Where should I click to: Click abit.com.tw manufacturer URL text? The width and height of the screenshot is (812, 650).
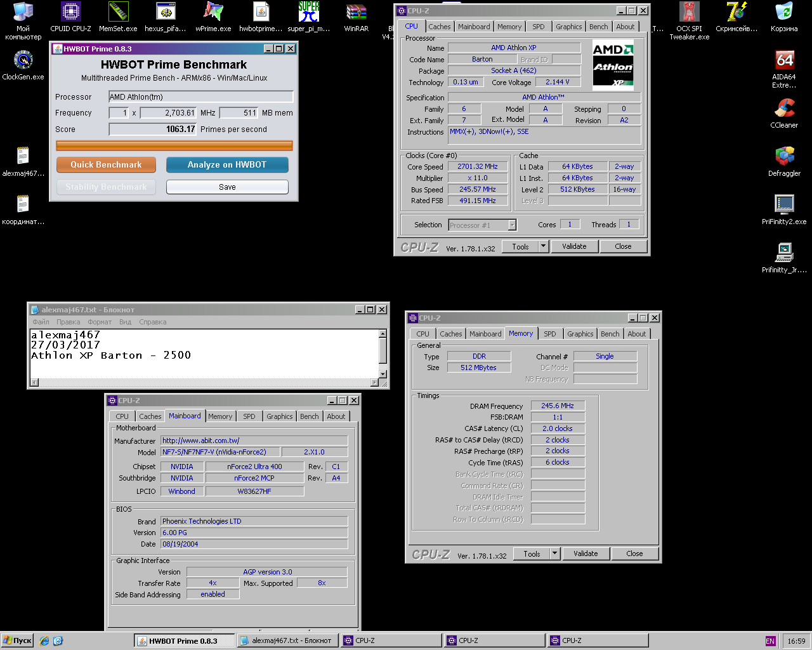pyautogui.click(x=200, y=441)
